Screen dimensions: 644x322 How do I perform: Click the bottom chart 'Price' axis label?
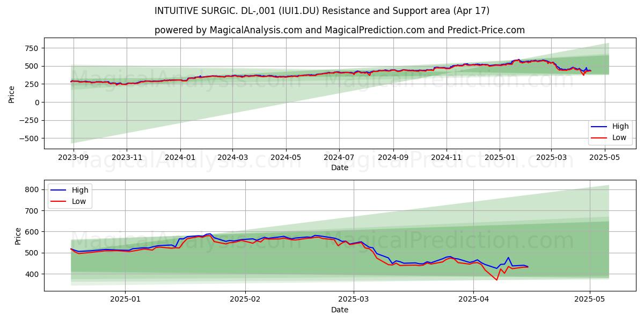coord(18,235)
